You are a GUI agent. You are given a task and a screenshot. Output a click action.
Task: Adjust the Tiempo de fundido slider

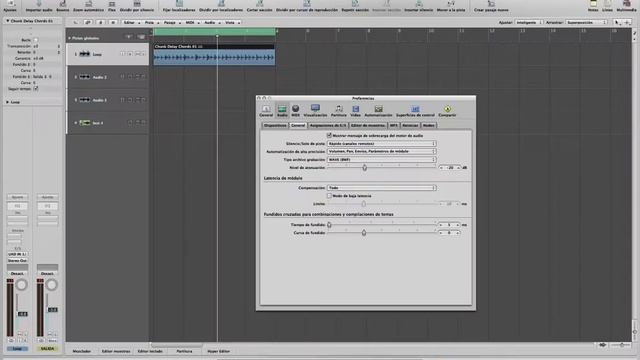329,224
